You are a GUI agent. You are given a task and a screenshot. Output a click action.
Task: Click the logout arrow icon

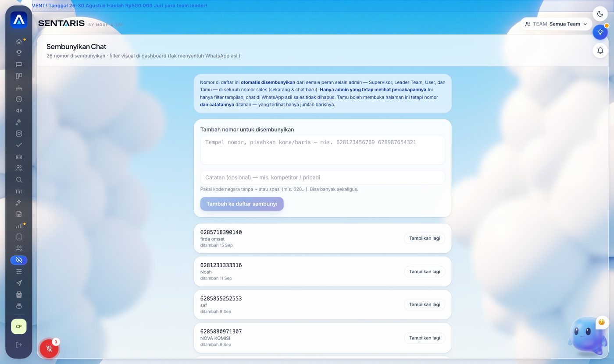(x=19, y=345)
